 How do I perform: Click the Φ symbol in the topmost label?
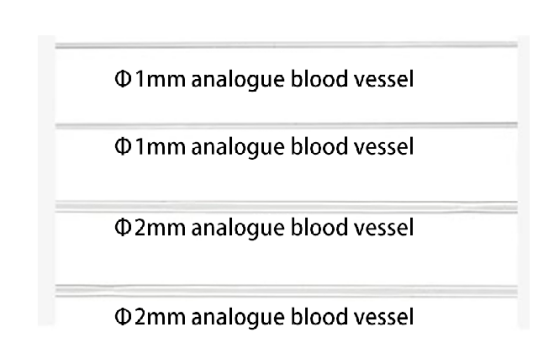click(x=123, y=79)
